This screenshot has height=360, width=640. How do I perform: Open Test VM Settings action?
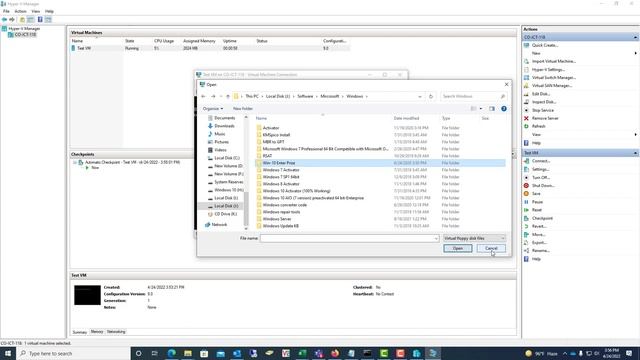540,169
